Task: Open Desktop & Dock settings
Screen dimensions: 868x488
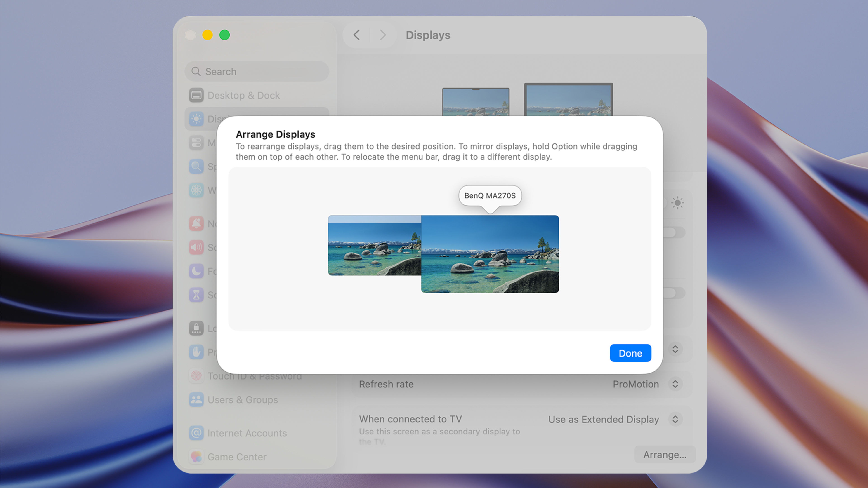Action: point(257,95)
